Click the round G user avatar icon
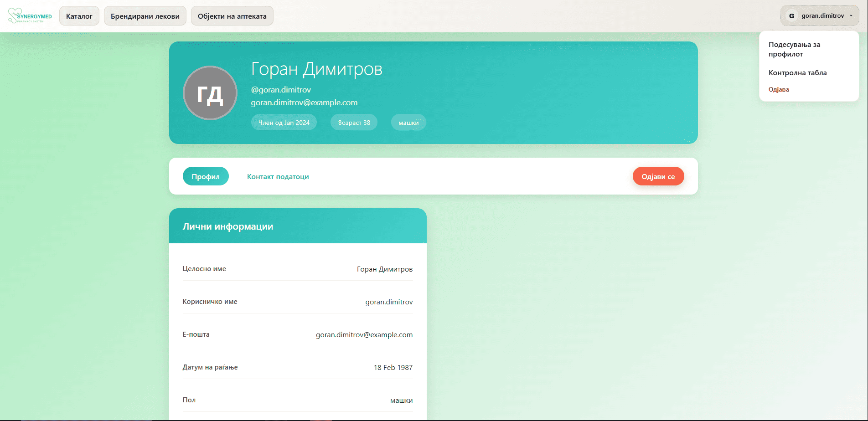The height and width of the screenshot is (421, 868). click(x=791, y=16)
